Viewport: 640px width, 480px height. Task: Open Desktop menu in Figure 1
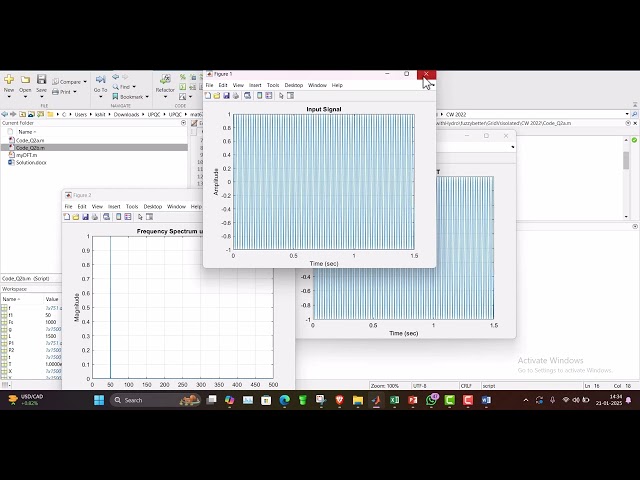coord(294,85)
